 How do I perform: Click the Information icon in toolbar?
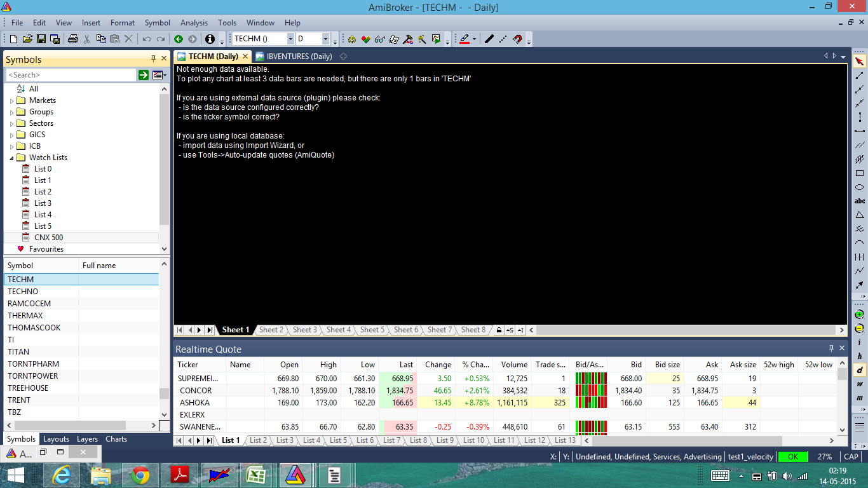click(x=210, y=39)
